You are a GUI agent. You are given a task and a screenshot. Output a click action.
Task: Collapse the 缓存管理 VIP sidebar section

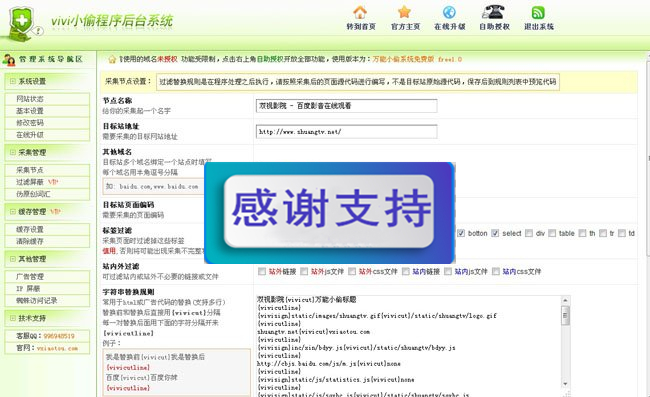[13, 212]
